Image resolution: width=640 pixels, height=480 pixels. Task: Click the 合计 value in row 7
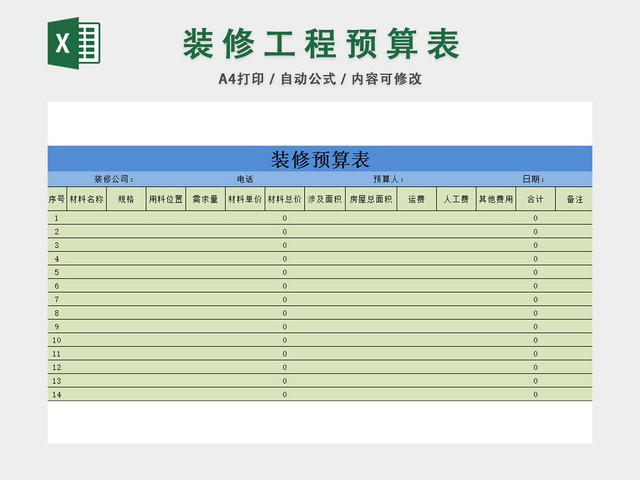coord(535,299)
